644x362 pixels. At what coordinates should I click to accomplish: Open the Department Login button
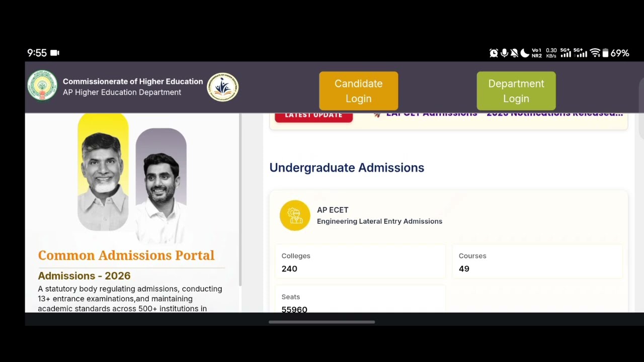(x=516, y=91)
